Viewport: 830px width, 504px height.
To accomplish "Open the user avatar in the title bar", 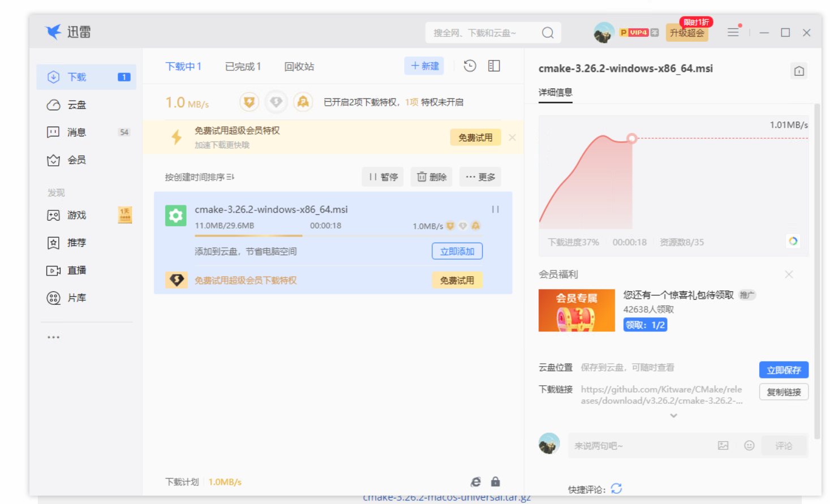I will coord(604,33).
